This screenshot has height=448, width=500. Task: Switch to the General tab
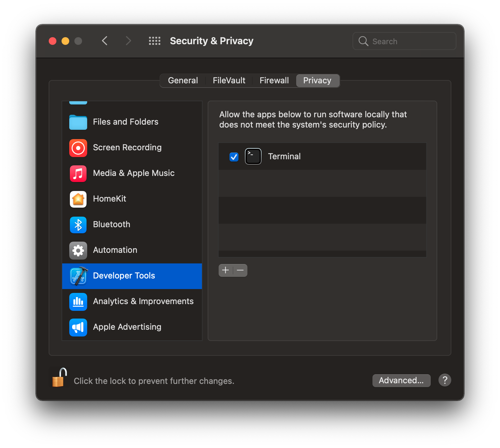[x=183, y=80]
